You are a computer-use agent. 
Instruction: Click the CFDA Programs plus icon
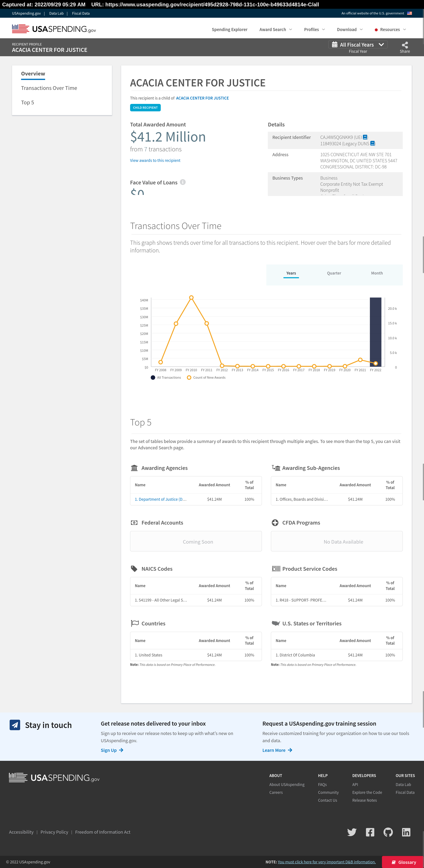275,523
